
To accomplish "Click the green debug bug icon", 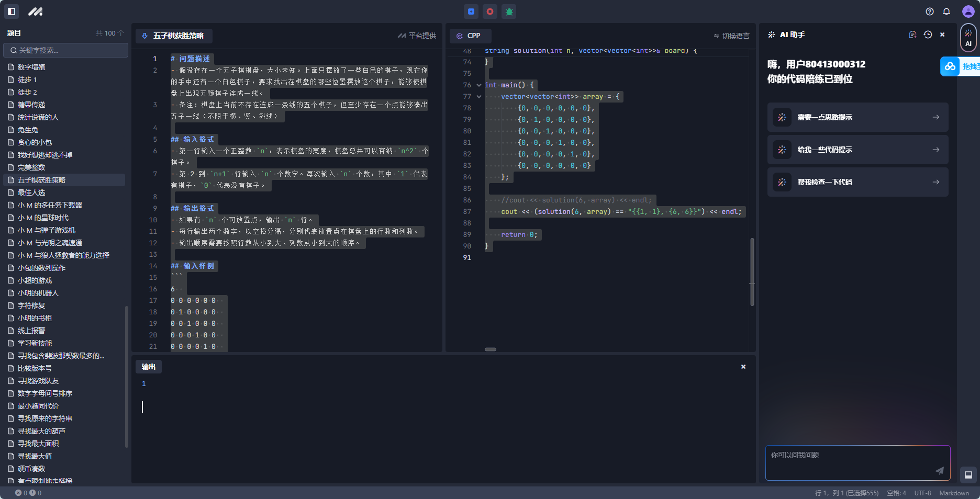I will click(509, 12).
